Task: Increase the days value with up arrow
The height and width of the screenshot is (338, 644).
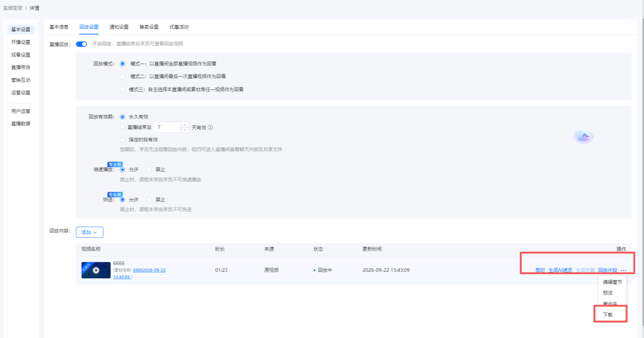Action: [185, 125]
